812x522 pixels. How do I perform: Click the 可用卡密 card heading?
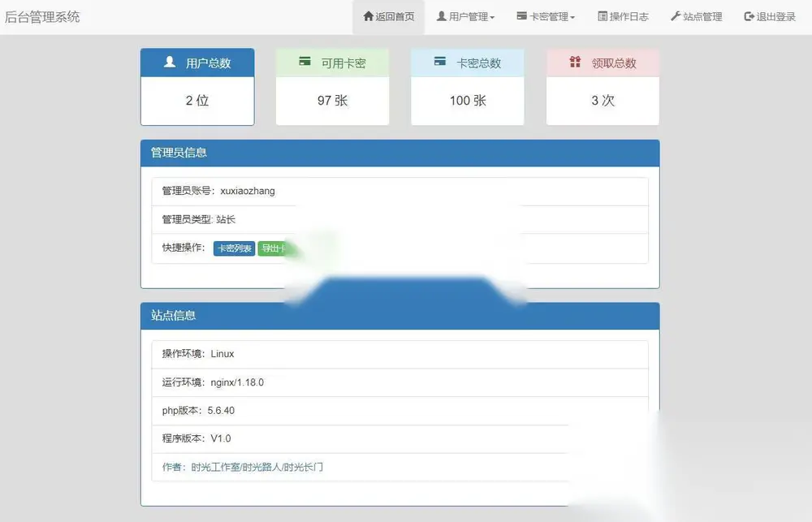point(332,63)
